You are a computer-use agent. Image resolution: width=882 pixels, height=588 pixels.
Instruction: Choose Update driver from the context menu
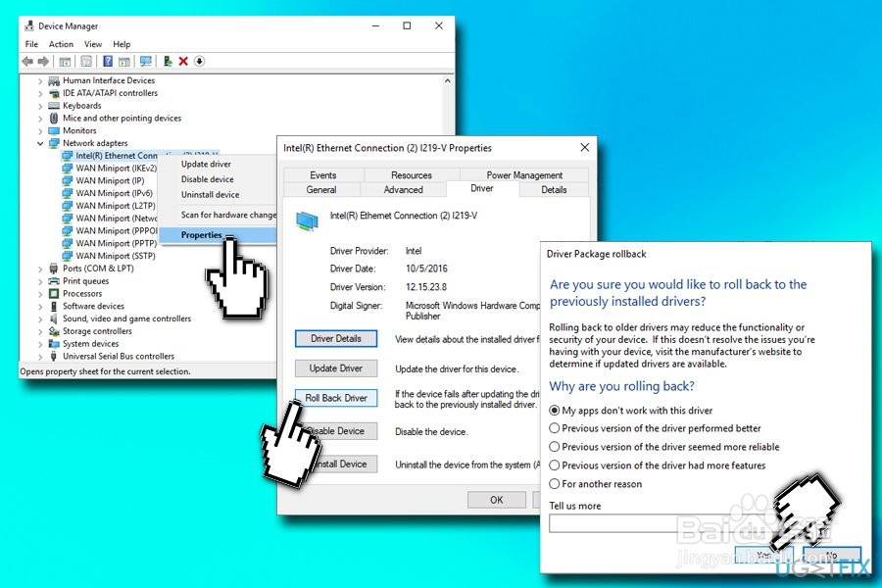click(206, 164)
